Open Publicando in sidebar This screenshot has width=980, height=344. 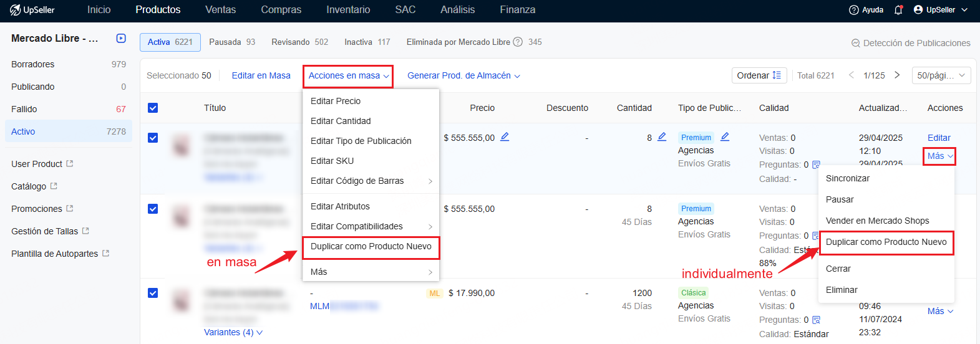(69, 87)
